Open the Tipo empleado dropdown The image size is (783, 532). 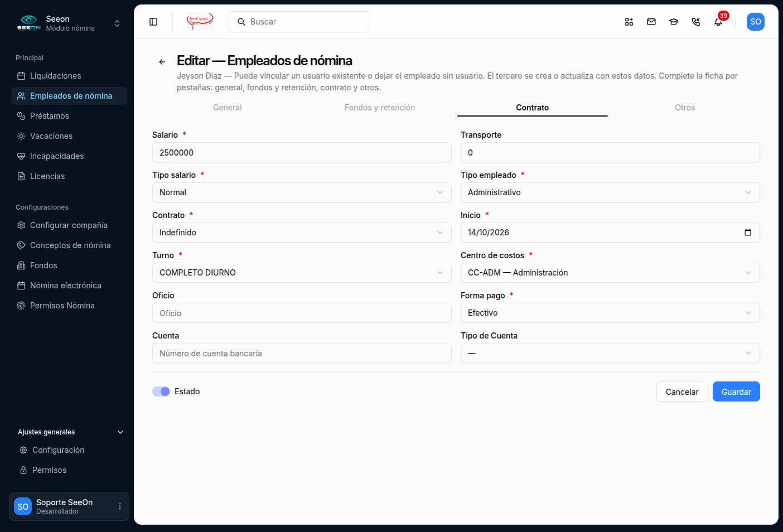point(610,192)
